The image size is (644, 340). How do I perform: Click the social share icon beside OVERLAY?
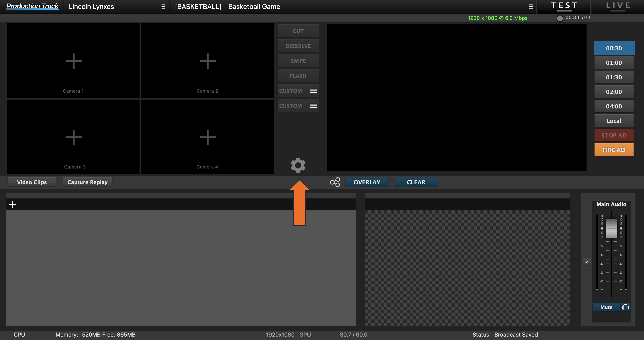tap(335, 182)
